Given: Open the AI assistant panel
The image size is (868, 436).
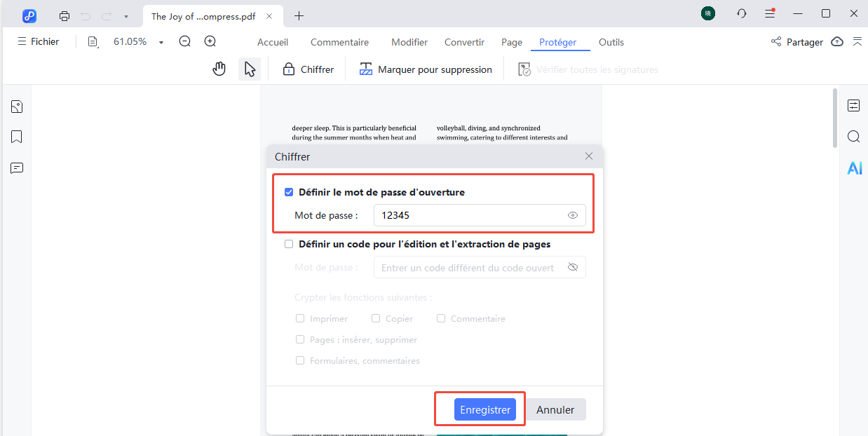Looking at the screenshot, I should (854, 168).
